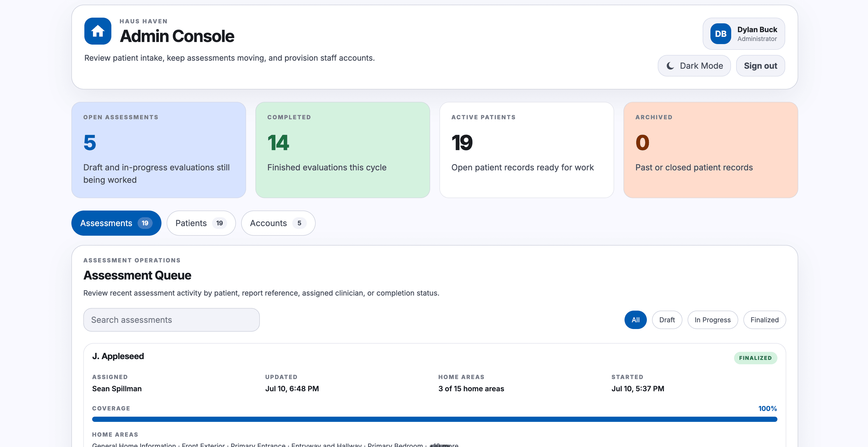Select the Completed stat card
The width and height of the screenshot is (868, 447).
[343, 150]
